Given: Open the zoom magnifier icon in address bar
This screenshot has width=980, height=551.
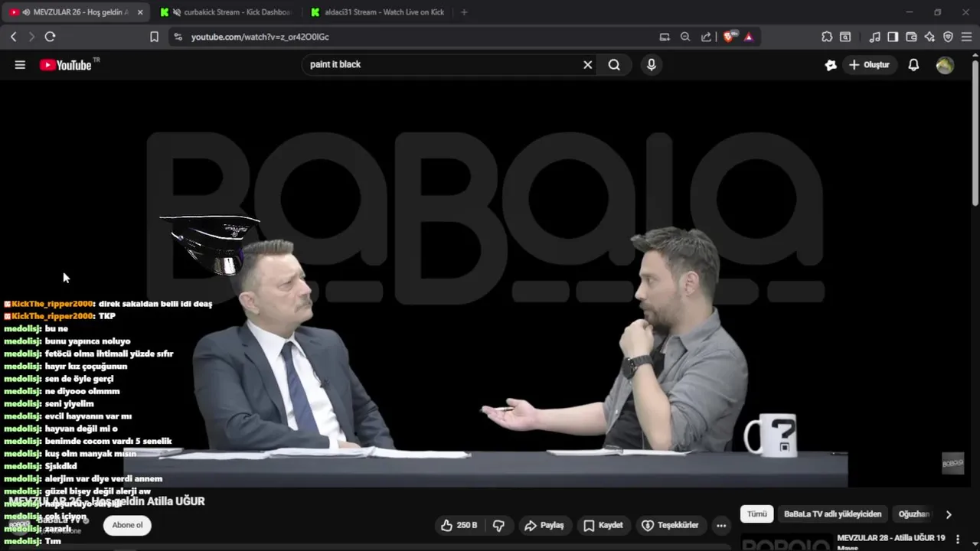Looking at the screenshot, I should pos(685,37).
